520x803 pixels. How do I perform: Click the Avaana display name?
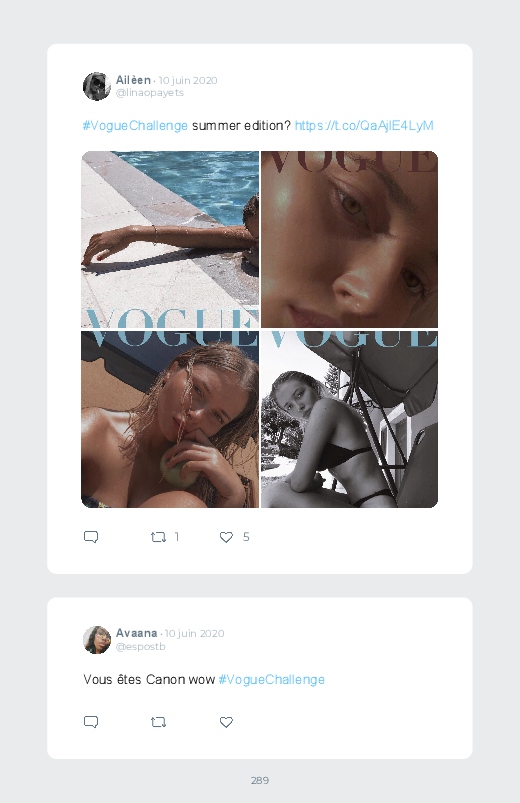pos(136,633)
